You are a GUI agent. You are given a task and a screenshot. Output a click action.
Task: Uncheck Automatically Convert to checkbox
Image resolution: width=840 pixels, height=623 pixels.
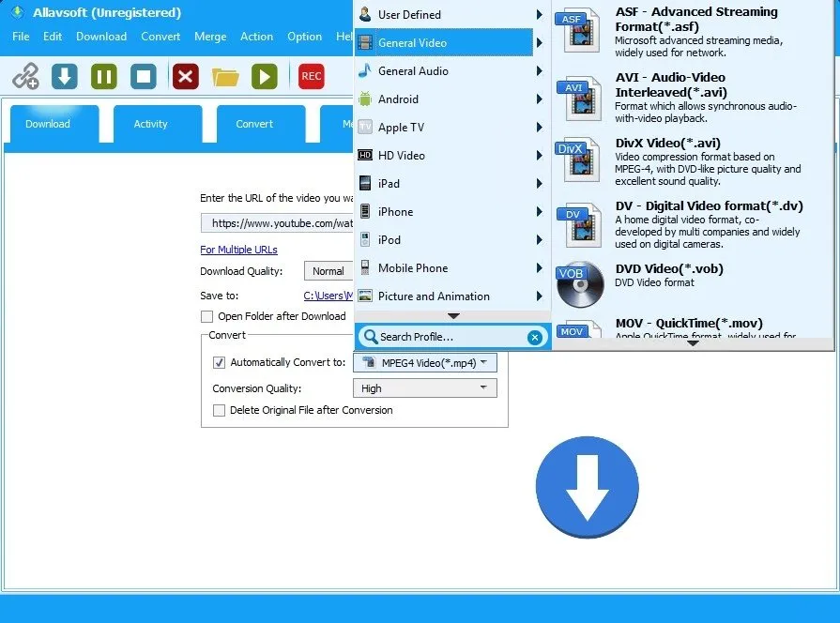pyautogui.click(x=219, y=363)
